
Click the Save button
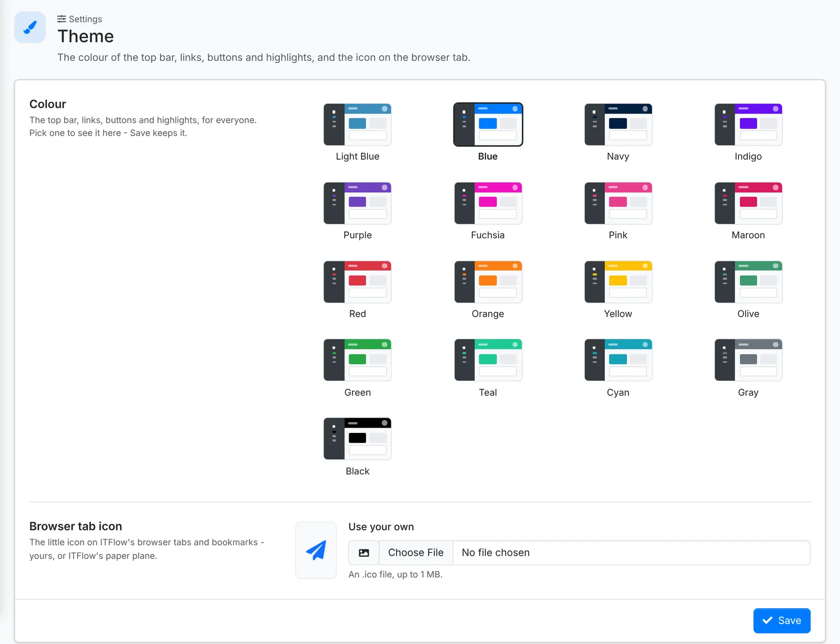pyautogui.click(x=782, y=620)
